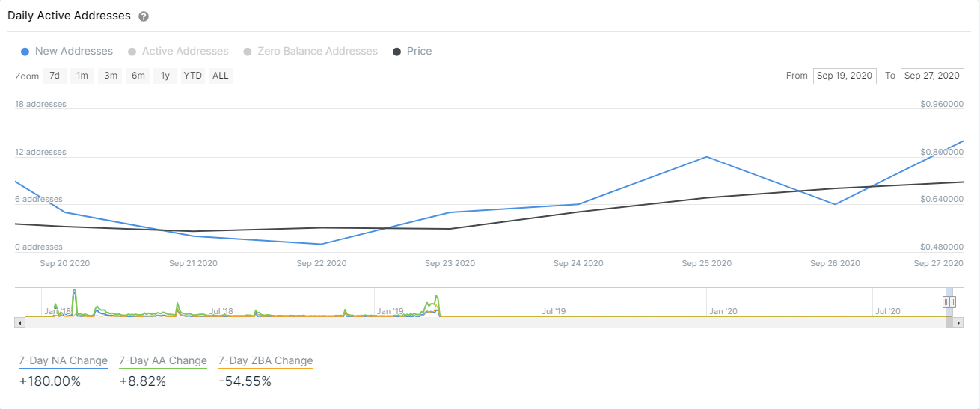Click the help icon beside Daily Active Addresses

click(x=144, y=16)
